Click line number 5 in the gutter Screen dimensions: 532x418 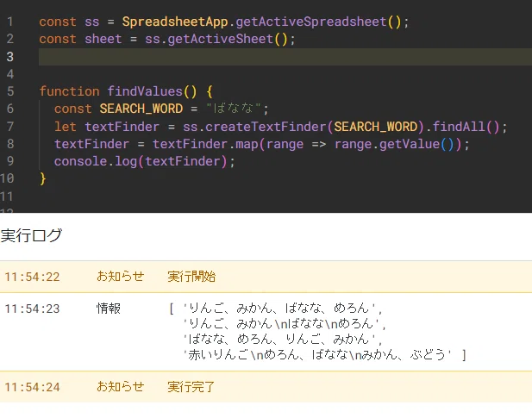pyautogui.click(x=10, y=91)
